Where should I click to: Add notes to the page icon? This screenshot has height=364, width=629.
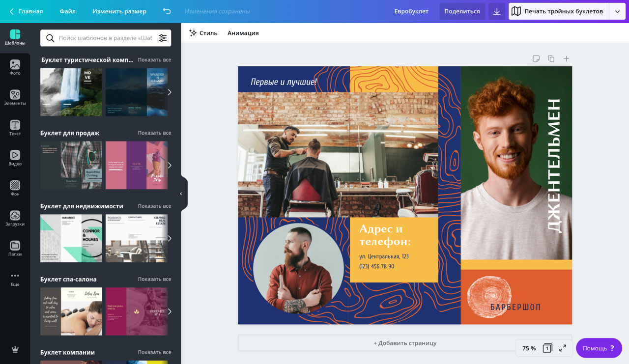(x=536, y=59)
